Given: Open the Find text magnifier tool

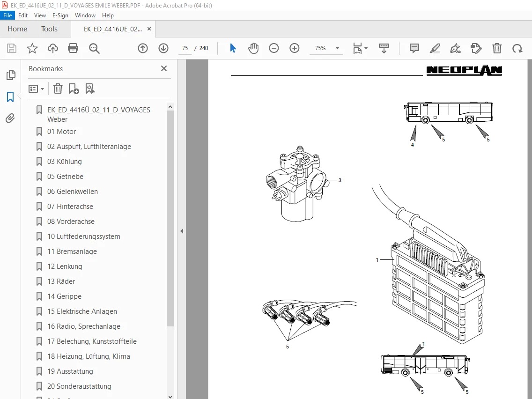Looking at the screenshot, I should tap(94, 48).
